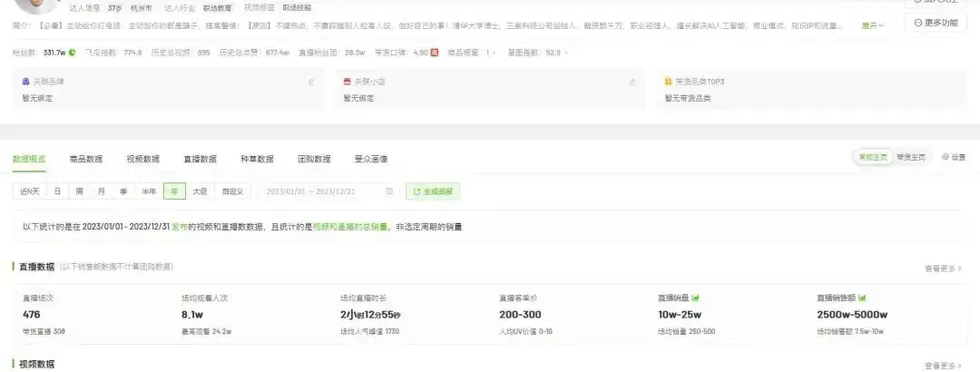The height and width of the screenshot is (372, 980).
Task: Click the 场均销售额 7.5w-10w text
Action: (x=850, y=331)
